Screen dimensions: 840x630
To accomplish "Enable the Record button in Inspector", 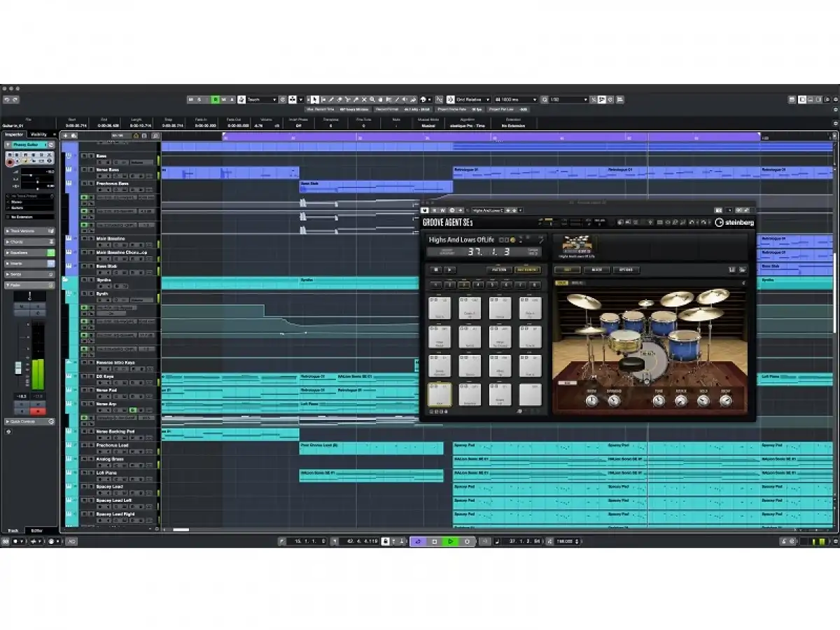I will coord(10,162).
